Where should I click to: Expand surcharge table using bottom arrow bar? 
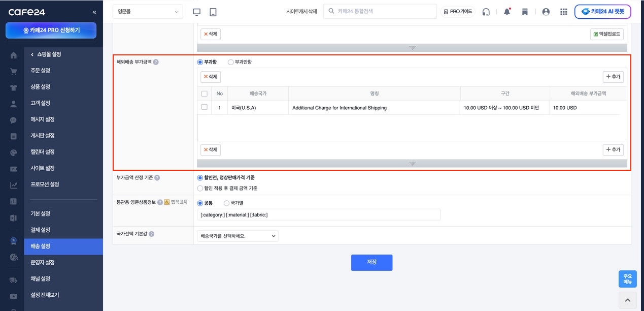pos(412,164)
